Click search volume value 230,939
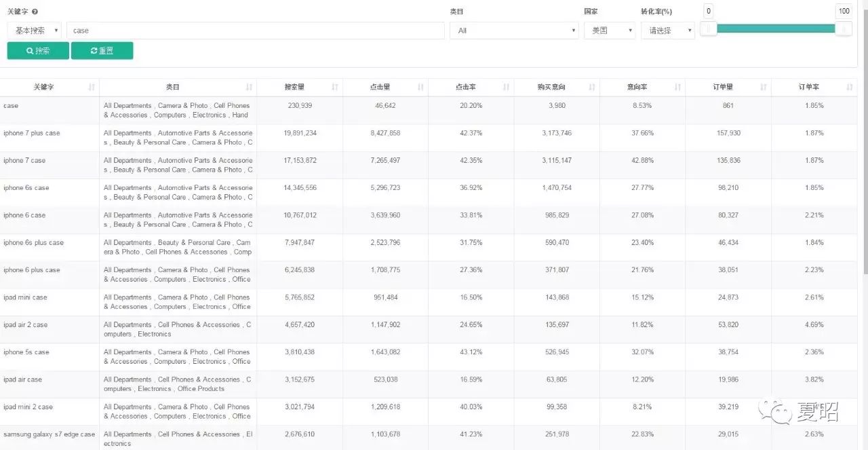 (300, 105)
